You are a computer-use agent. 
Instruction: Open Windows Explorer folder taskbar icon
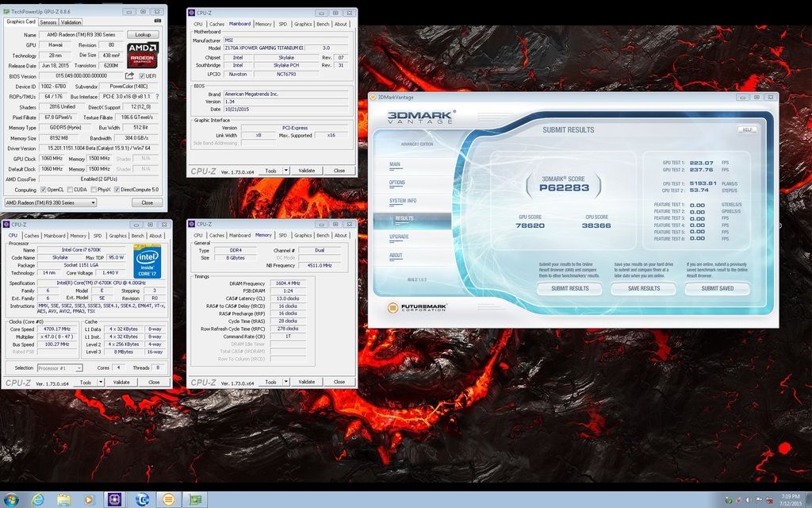[63, 500]
